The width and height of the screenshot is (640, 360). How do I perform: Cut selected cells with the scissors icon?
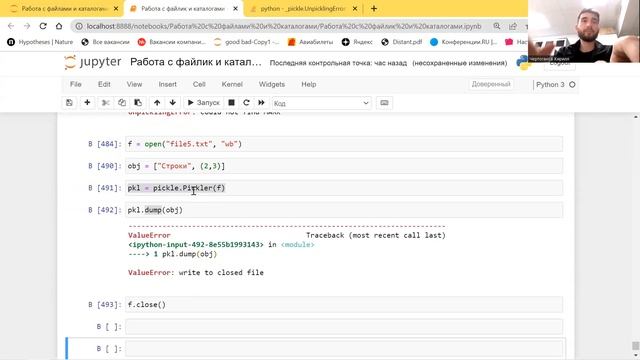coord(106,103)
